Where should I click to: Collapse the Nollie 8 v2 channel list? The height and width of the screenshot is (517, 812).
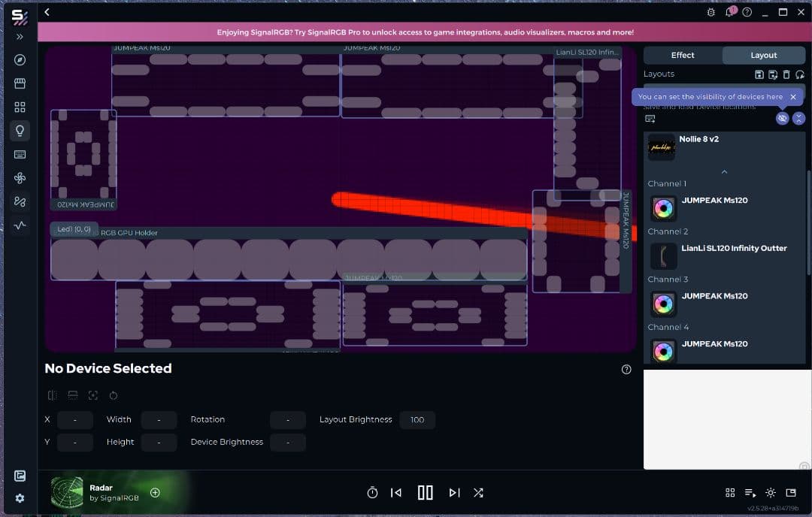[x=724, y=172]
